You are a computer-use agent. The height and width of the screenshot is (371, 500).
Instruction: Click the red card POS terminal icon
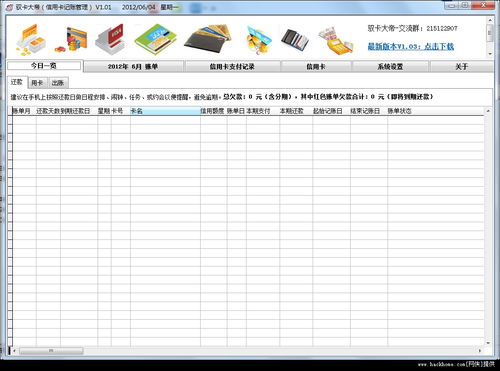point(110,39)
